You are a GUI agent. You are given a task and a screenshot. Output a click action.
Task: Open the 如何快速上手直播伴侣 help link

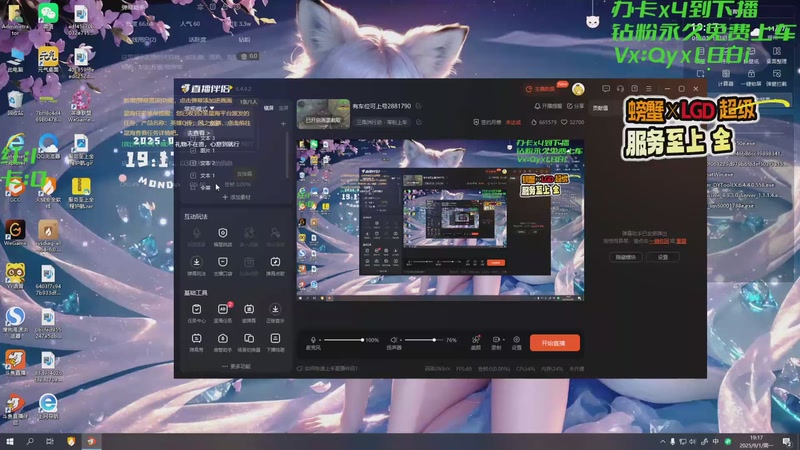point(328,368)
